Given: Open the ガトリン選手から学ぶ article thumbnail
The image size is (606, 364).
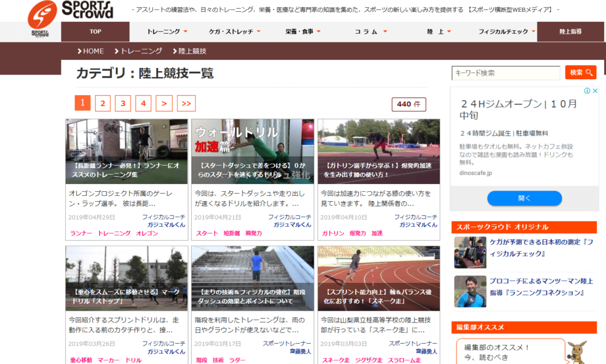Looking at the screenshot, I should tap(379, 152).
